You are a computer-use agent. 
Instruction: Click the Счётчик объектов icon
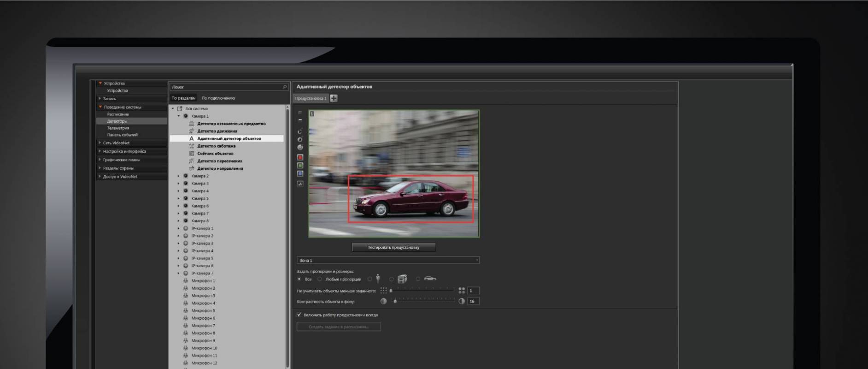191,153
